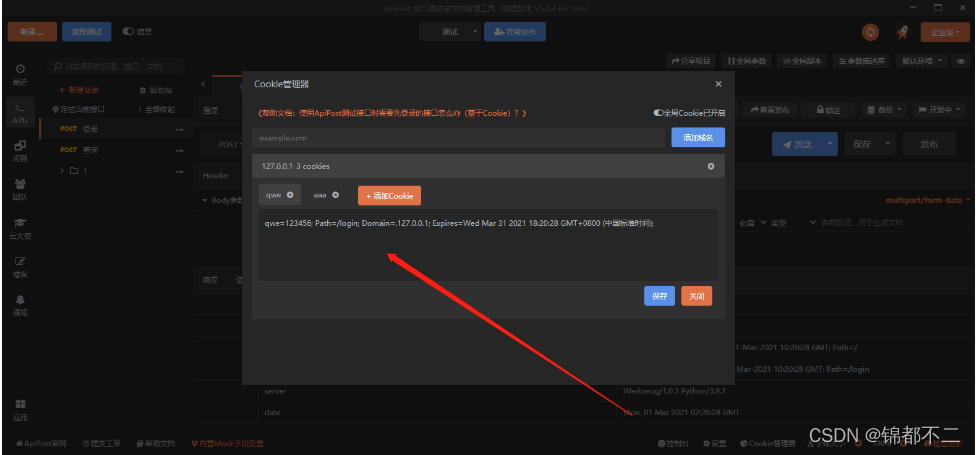Click the 新建目录 link
The height and width of the screenshot is (455, 976).
click(79, 90)
